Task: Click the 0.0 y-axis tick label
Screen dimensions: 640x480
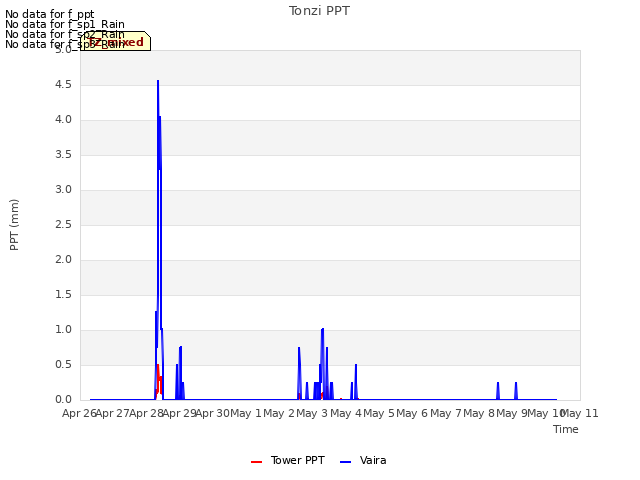Action: click(x=63, y=400)
